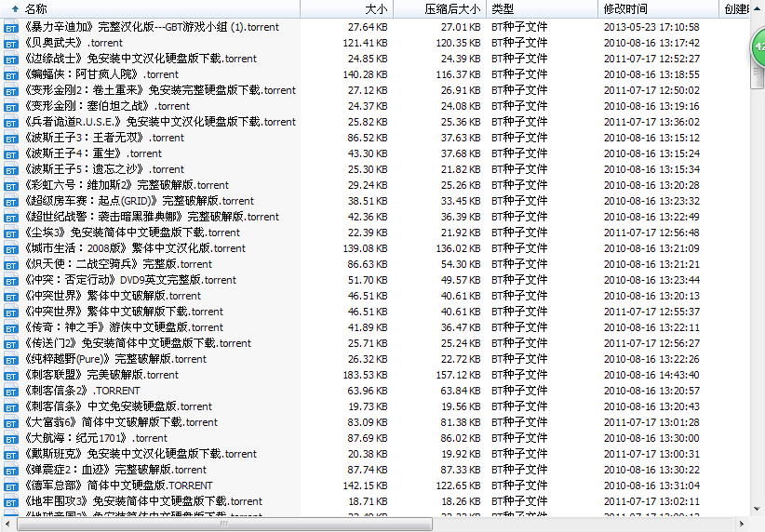This screenshot has width=765, height=532.
Task: Click the BT icon of 《大航海：纪元1701》
Action: coord(11,438)
